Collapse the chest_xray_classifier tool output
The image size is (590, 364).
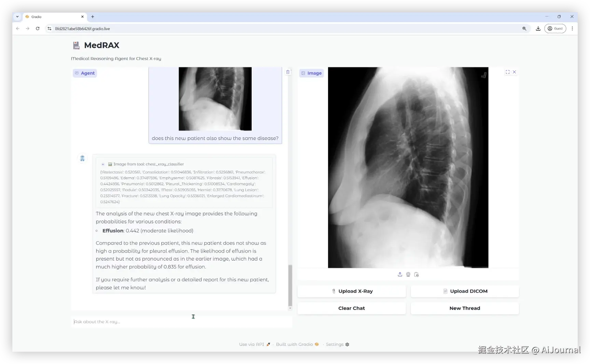(x=103, y=164)
